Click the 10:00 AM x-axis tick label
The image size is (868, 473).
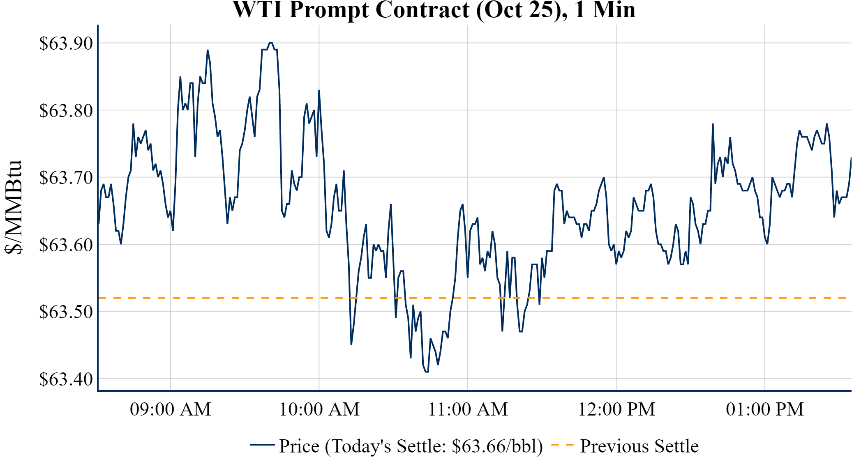[x=319, y=409]
